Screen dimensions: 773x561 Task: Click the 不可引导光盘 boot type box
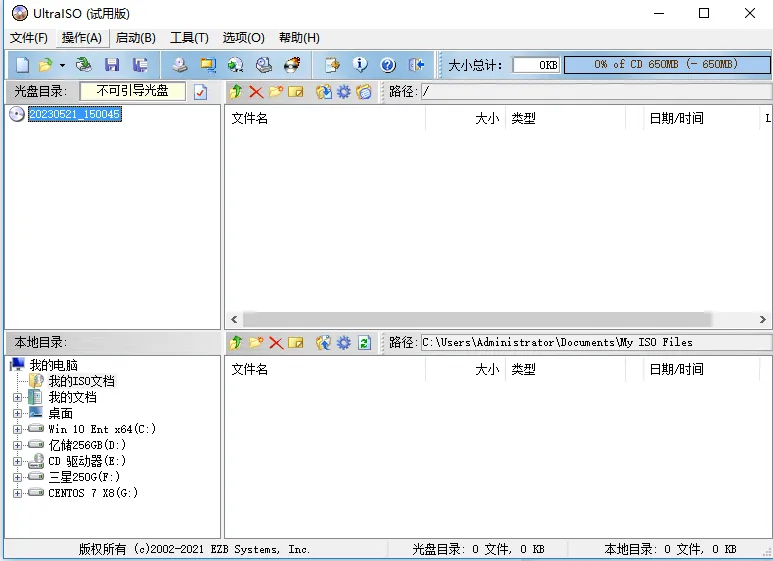pyautogui.click(x=133, y=91)
